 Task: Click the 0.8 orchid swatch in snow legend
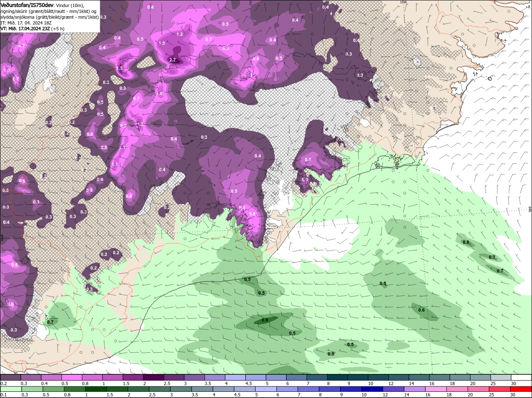pyautogui.click(x=92, y=377)
